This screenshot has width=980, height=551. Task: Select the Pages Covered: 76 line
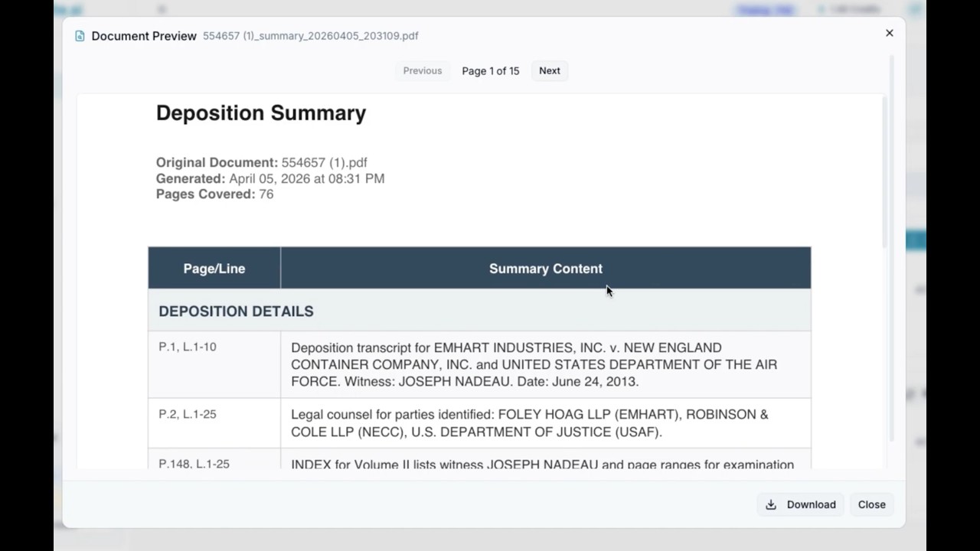tap(214, 194)
